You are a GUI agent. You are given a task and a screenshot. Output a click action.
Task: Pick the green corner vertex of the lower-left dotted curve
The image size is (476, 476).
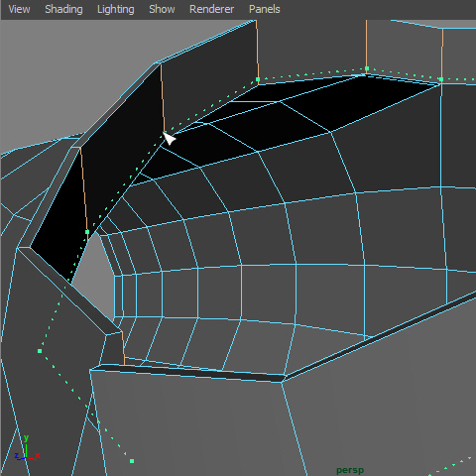(40, 351)
